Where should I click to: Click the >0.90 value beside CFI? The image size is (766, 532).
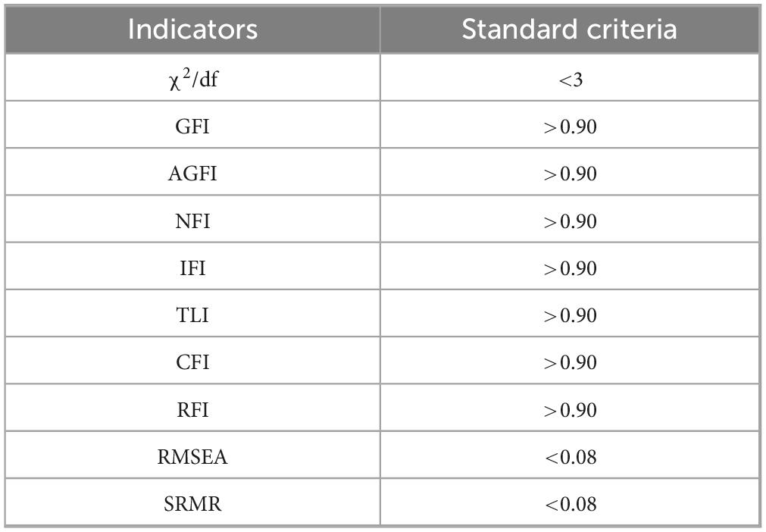tap(570, 363)
